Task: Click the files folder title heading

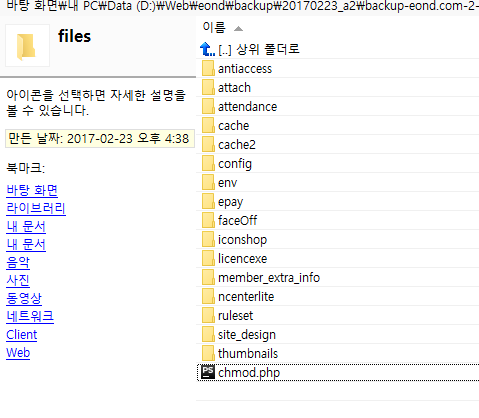Action: pos(74,36)
